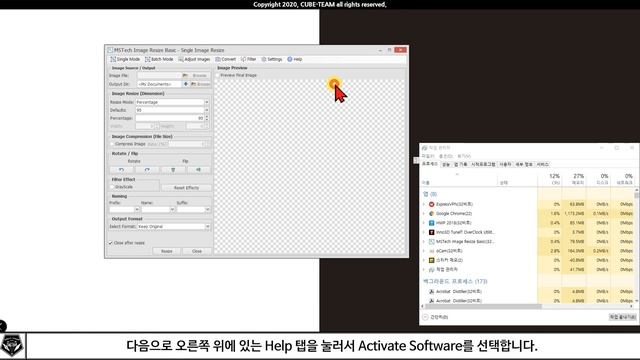Click the Output Dir path field
This screenshot has width=640, height=360.
pyautogui.click(x=159, y=84)
